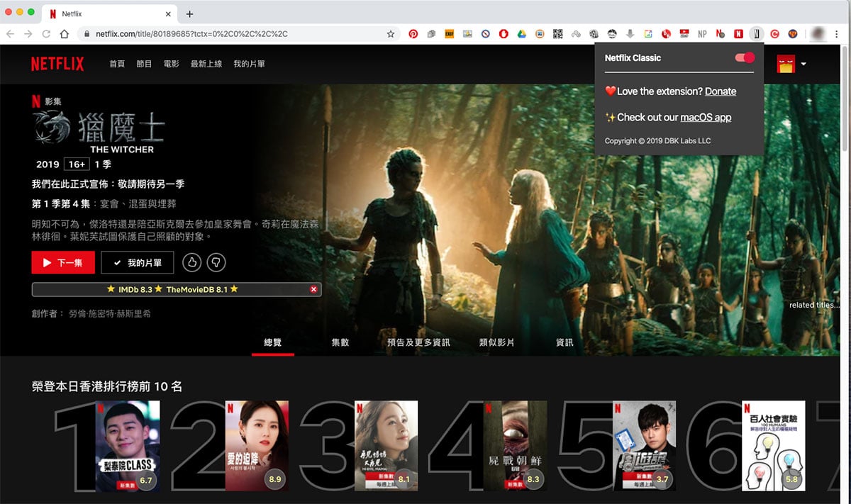Open the QR code extension

(557, 33)
